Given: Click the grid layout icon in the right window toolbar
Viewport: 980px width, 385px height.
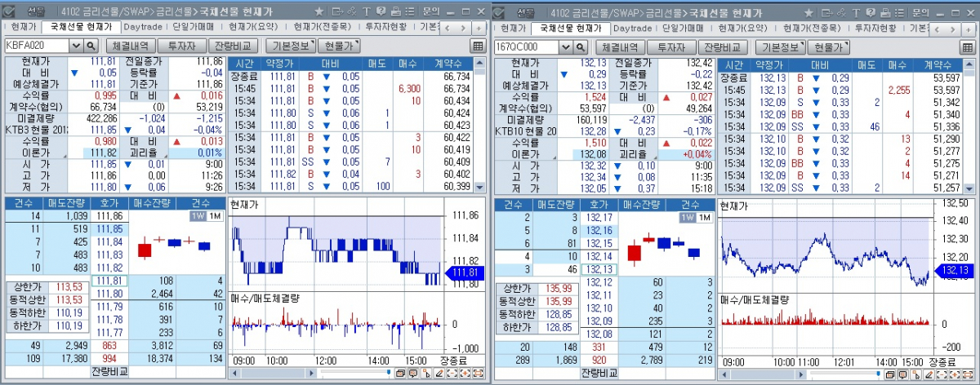Looking at the screenshot, I should pos(968,46).
